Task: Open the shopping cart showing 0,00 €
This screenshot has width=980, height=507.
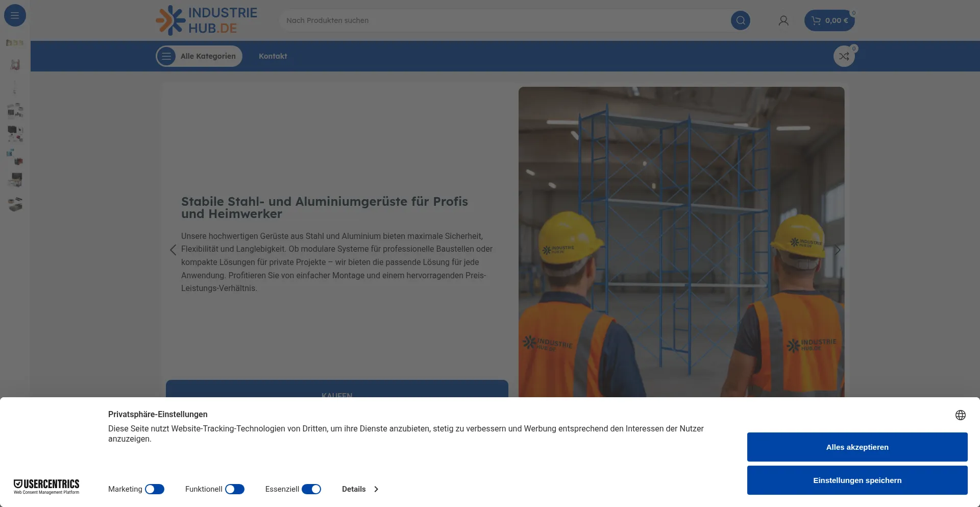Action: tap(829, 20)
